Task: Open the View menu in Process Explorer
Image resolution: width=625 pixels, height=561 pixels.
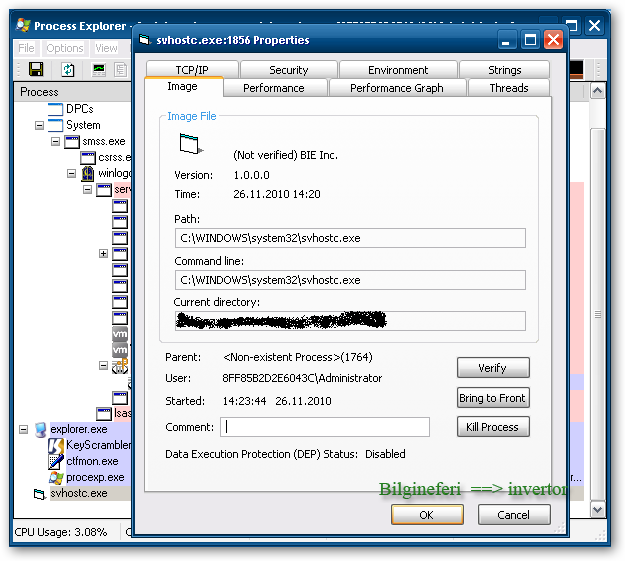Action: point(106,48)
